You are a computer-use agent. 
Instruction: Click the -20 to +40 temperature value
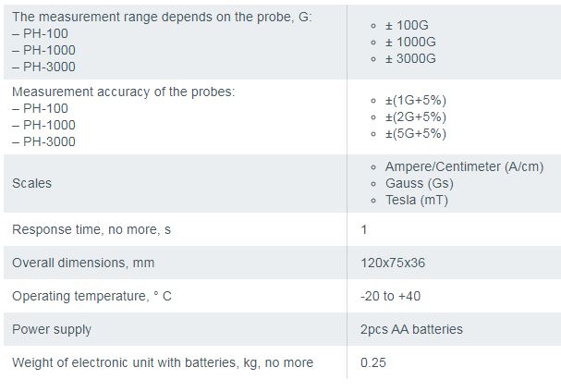390,296
